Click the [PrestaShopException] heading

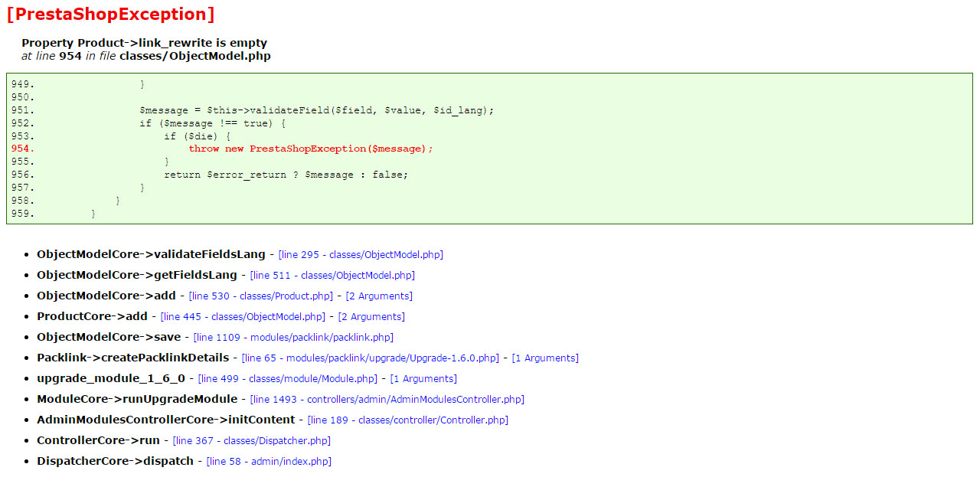(110, 14)
